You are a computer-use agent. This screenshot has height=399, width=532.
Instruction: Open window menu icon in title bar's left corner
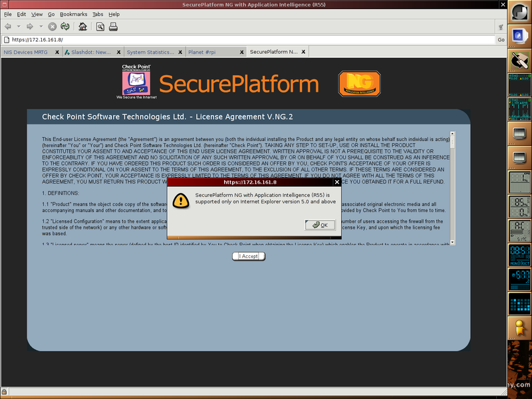tap(5, 5)
